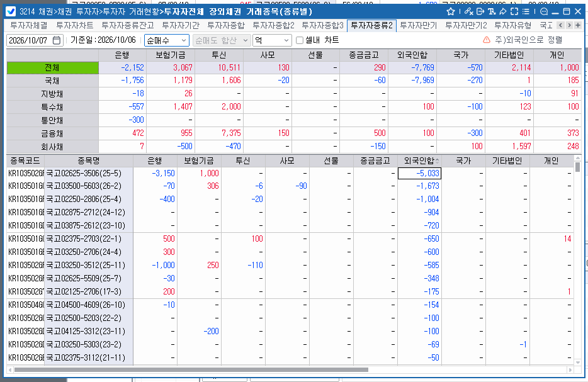Click the blue checkmark icon in the title bar
Screen dimensions: 588x382
pyautogui.click(x=11, y=11)
